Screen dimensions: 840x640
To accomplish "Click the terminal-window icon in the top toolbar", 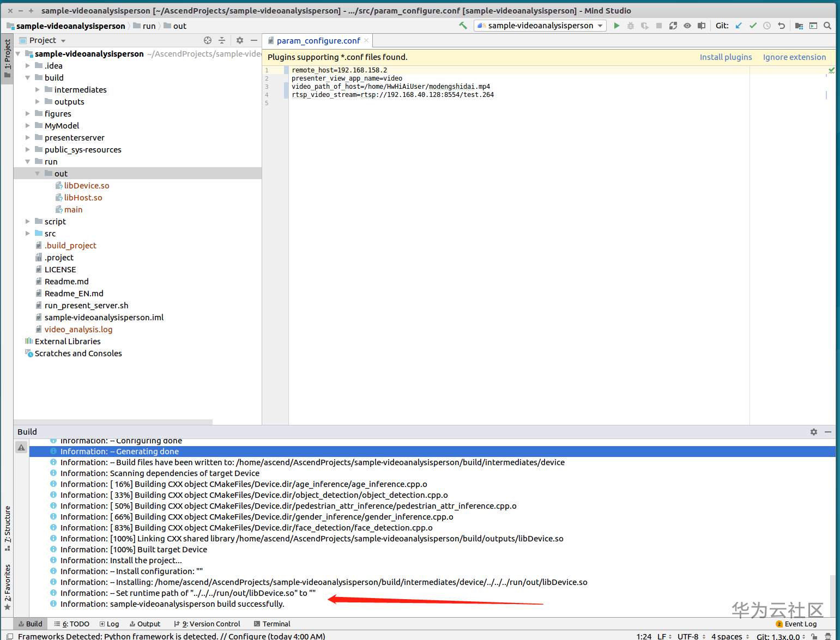I will [813, 26].
